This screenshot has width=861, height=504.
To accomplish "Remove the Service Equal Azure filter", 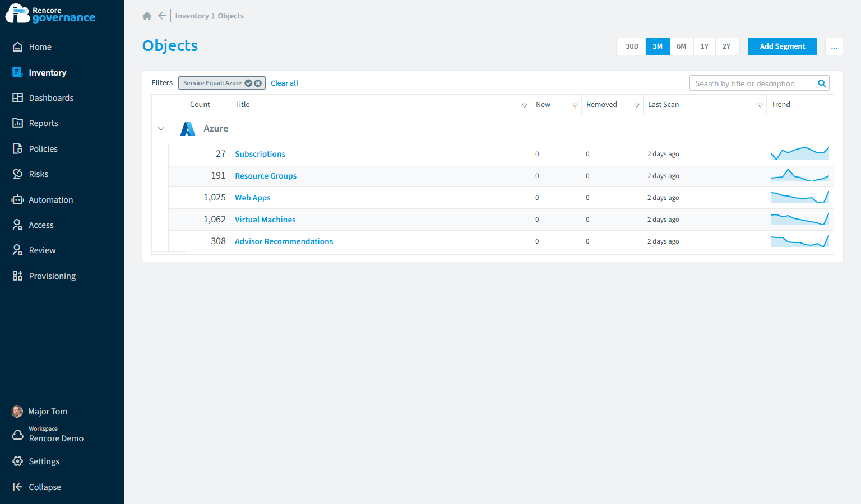I will tap(258, 83).
